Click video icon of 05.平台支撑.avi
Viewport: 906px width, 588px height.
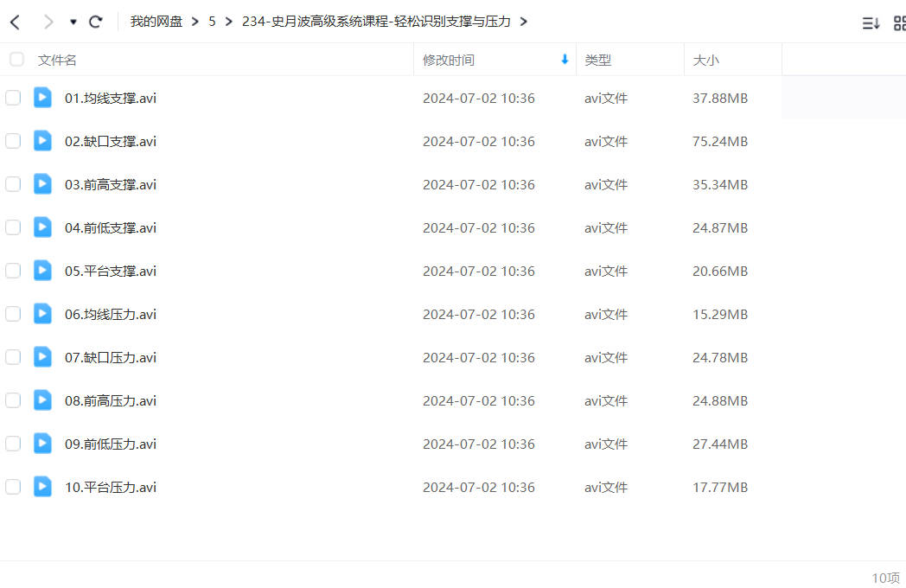coord(42,271)
